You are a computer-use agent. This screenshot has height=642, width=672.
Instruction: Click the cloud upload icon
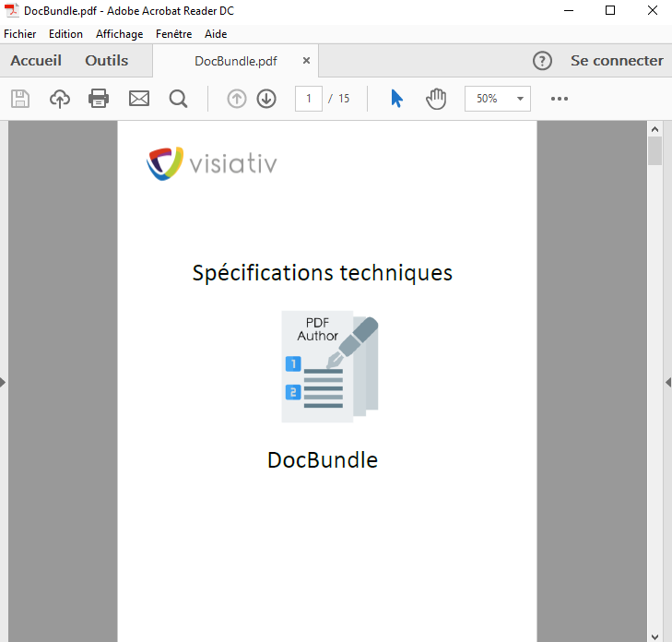coord(60,99)
